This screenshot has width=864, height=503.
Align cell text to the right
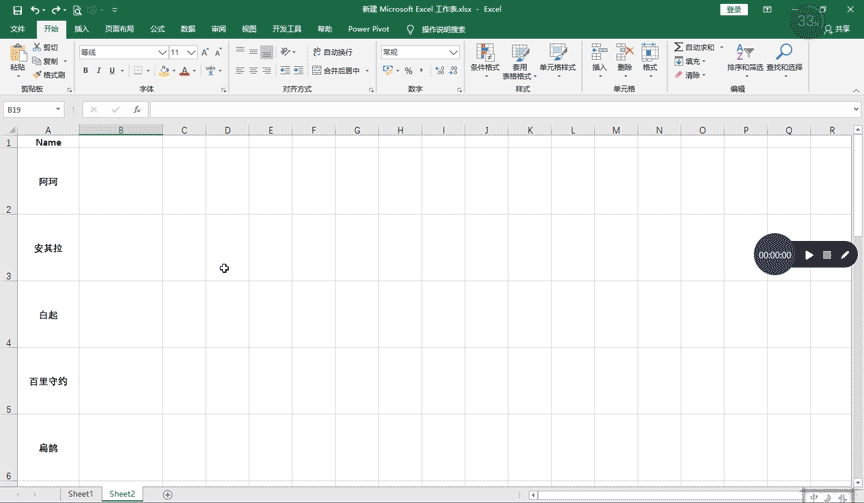(x=267, y=70)
